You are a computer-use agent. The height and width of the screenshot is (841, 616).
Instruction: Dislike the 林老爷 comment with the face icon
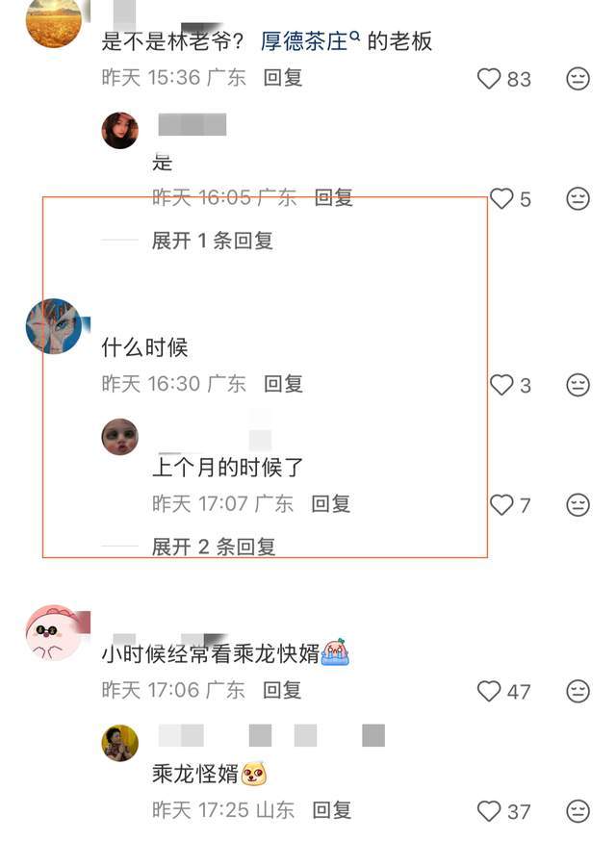[577, 79]
